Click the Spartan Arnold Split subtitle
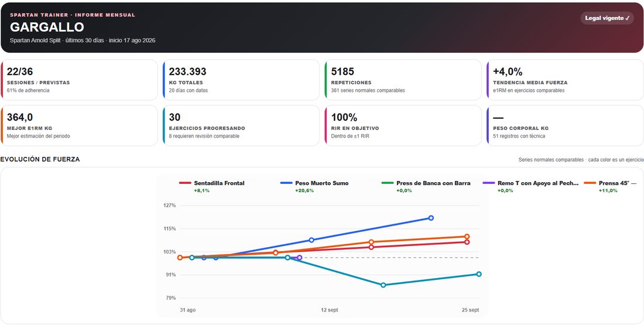The width and height of the screenshot is (644, 325). pyautogui.click(x=83, y=40)
